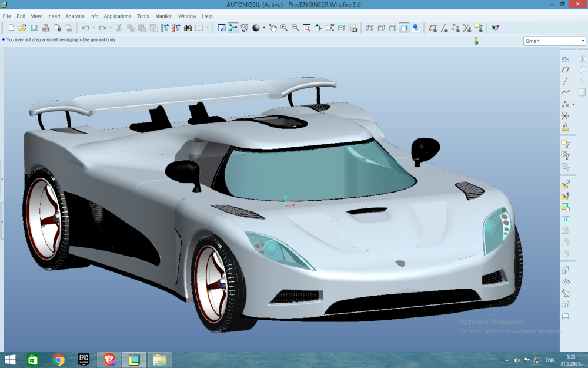The height and width of the screenshot is (368, 588).
Task: Create a datum plane from right toolbar
Action: [x=565, y=70]
